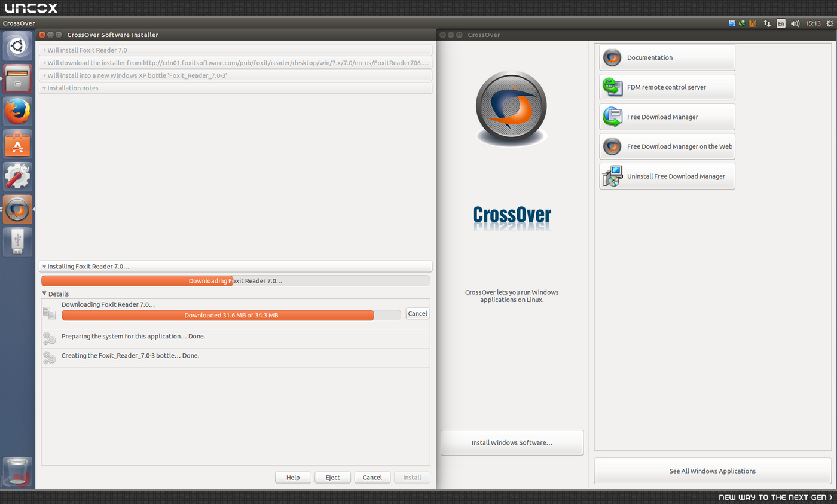Click the Help button in the installer
The width and height of the screenshot is (837, 504).
point(293,477)
